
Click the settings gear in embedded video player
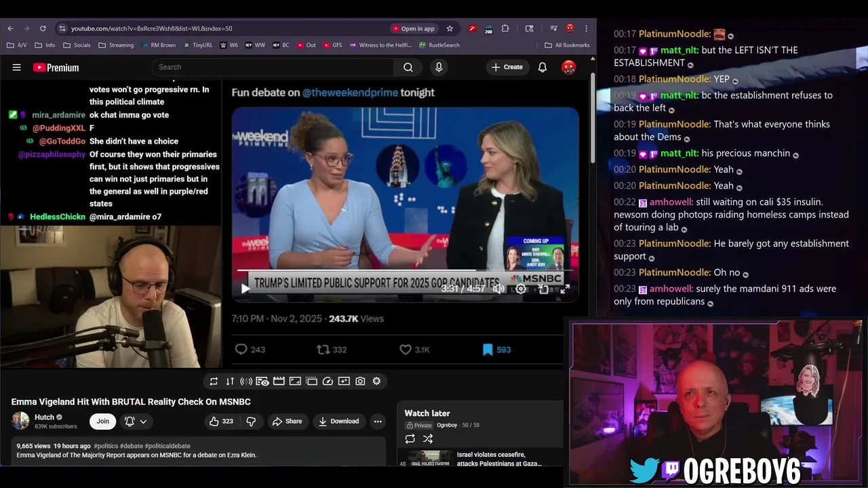tap(521, 289)
